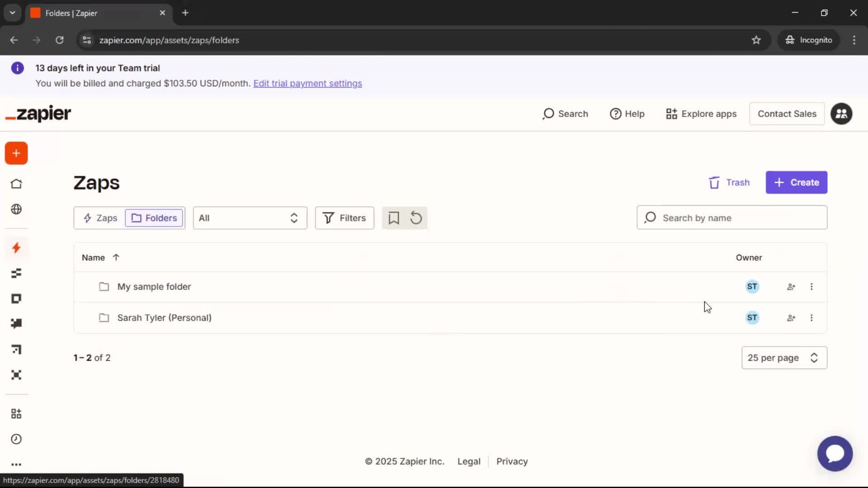
Task: Open the Canvas icon in sidebar
Action: tap(16, 349)
